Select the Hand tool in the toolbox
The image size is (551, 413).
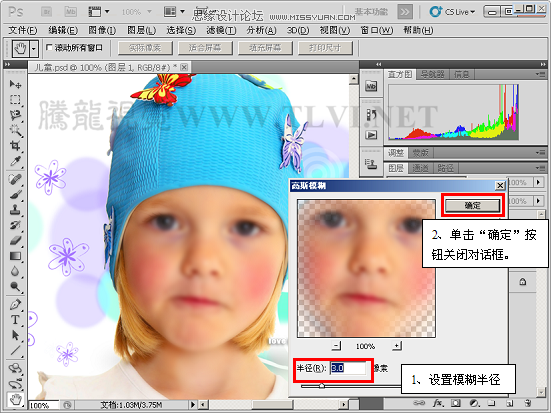coord(15,399)
